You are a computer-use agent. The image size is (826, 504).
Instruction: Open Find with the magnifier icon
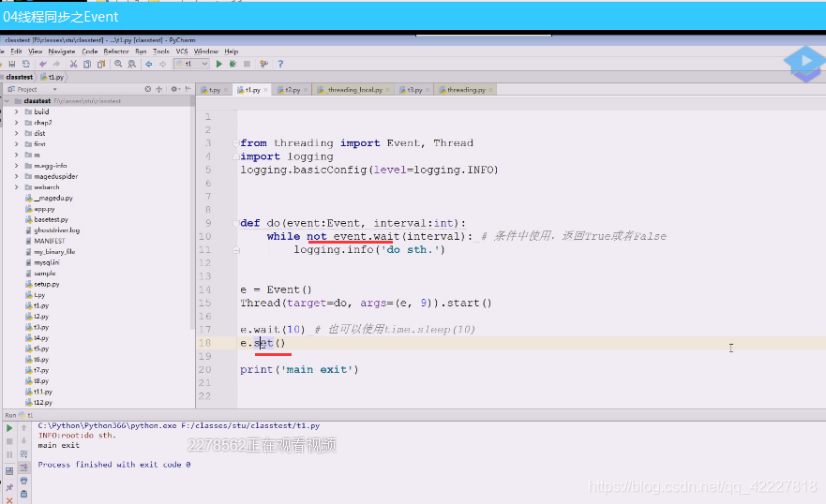tap(118, 64)
